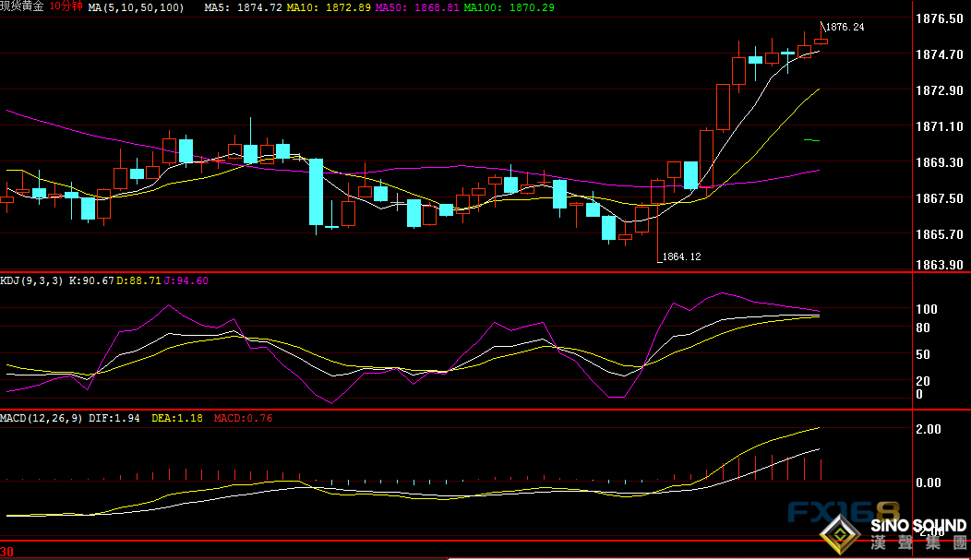Select the 10分钟 timeframe label
The image size is (971, 560).
[66, 7]
